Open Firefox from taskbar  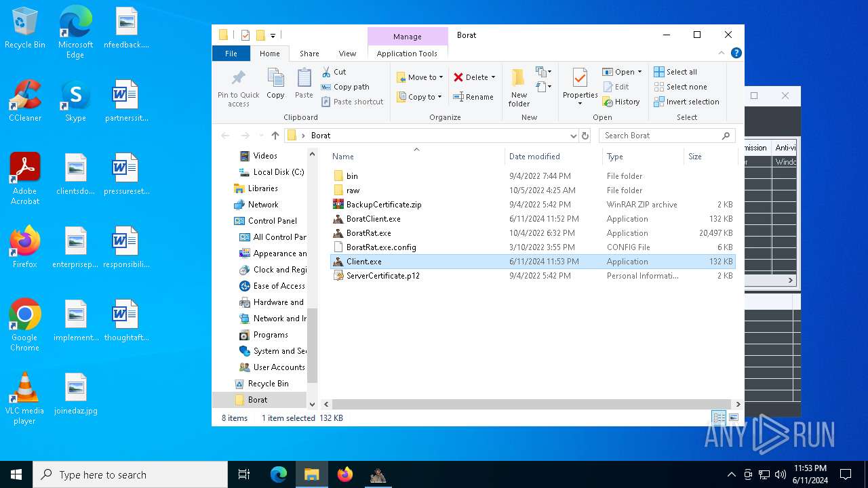(345, 474)
